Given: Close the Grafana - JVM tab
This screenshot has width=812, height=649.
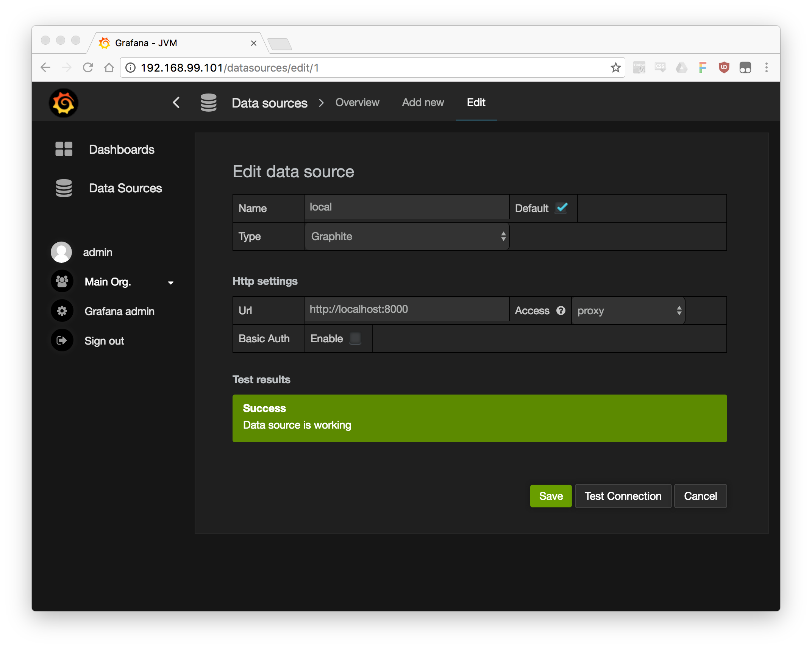Looking at the screenshot, I should 254,43.
